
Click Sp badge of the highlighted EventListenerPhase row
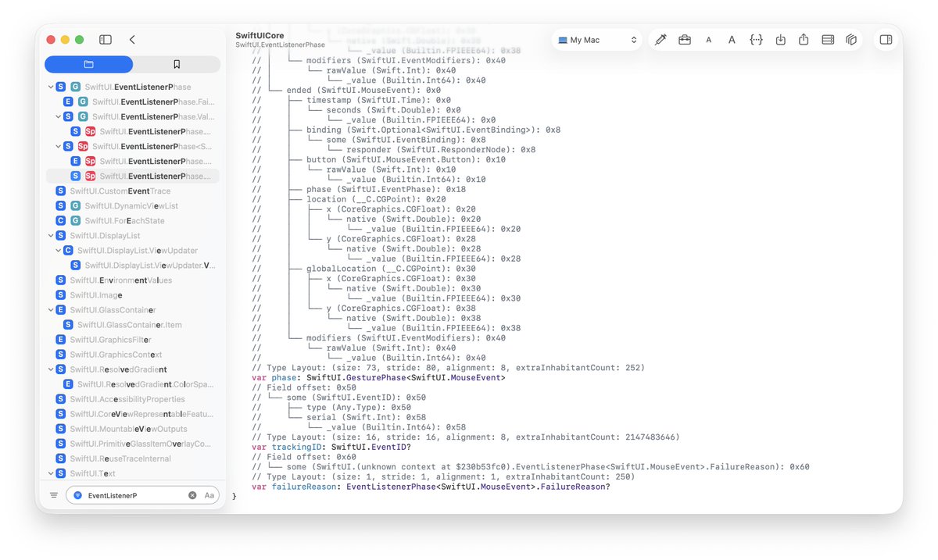[x=90, y=176]
